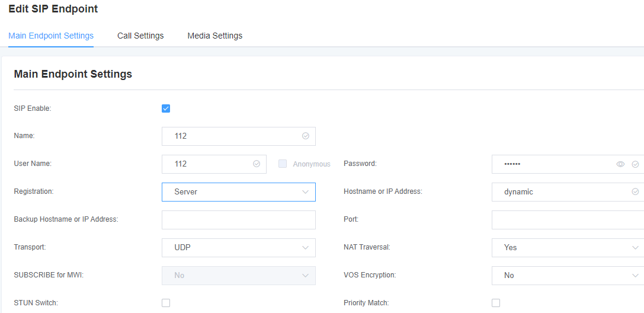
Task: Click the Transport label
Action: pos(30,248)
